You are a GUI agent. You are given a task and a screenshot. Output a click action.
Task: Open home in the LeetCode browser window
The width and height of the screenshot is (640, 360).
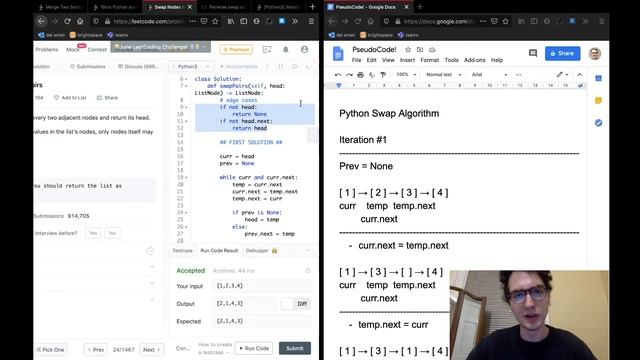(80, 21)
